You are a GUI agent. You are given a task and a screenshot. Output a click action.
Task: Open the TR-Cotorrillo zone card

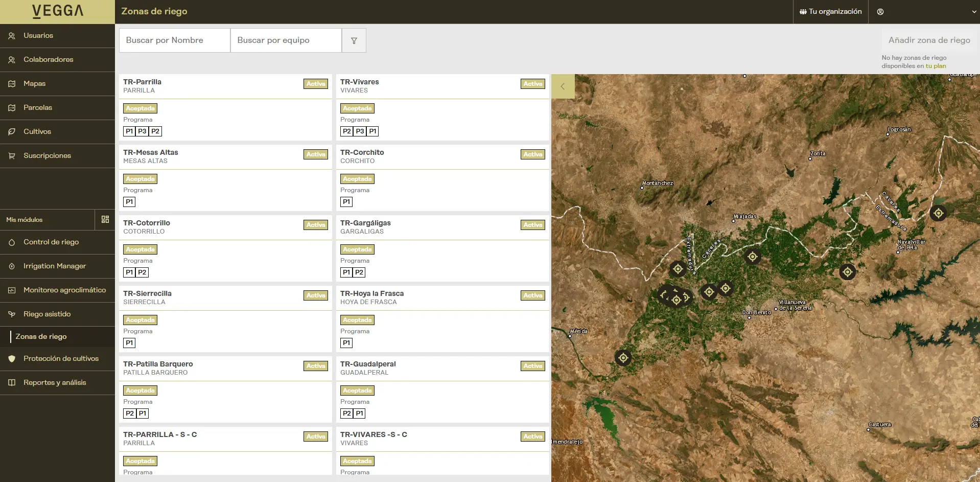pyautogui.click(x=225, y=248)
